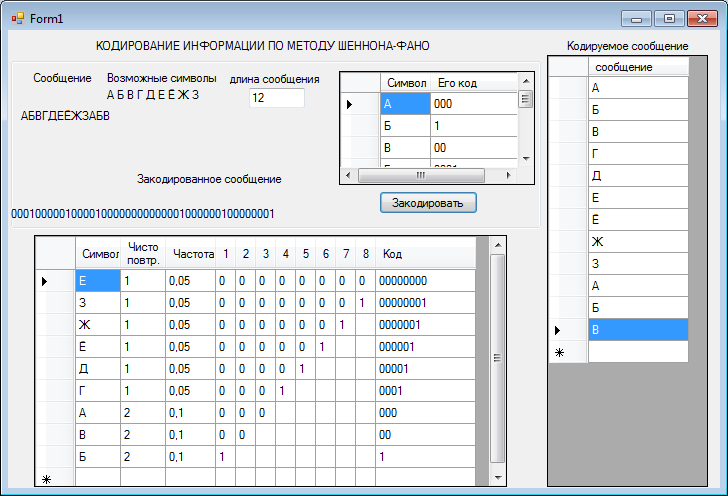Click left arrow of code table horizontal scrollbar
Image resolution: width=728 pixels, height=496 pixels.
click(348, 176)
